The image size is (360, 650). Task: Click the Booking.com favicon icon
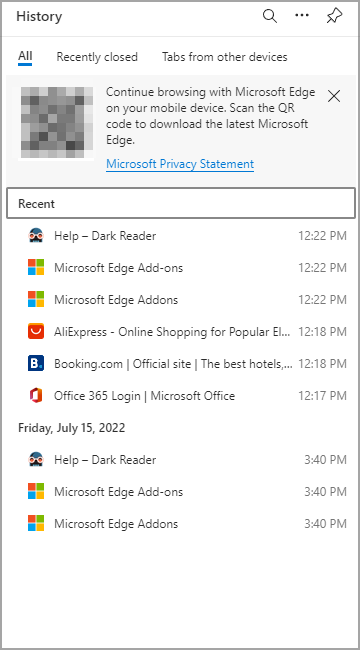tap(36, 364)
